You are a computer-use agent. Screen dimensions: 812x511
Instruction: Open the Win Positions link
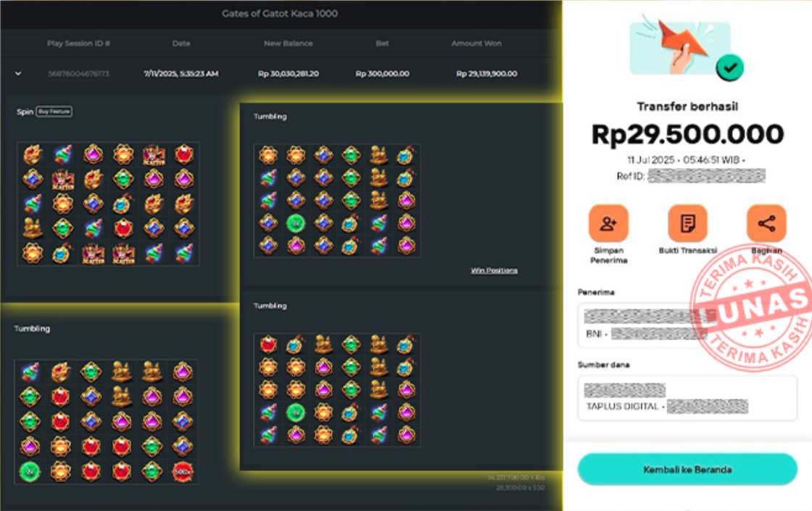pyautogui.click(x=494, y=270)
